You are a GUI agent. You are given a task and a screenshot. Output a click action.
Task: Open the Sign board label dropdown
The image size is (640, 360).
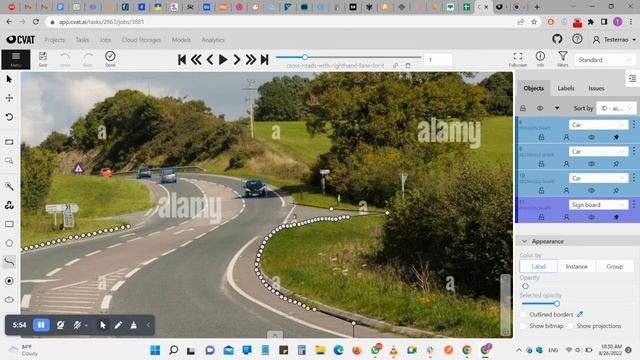coord(598,204)
